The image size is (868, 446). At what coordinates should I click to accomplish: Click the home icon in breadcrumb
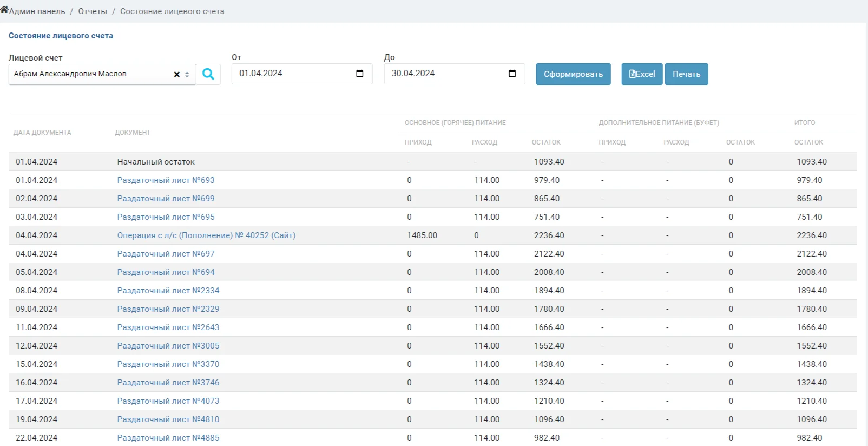4,10
